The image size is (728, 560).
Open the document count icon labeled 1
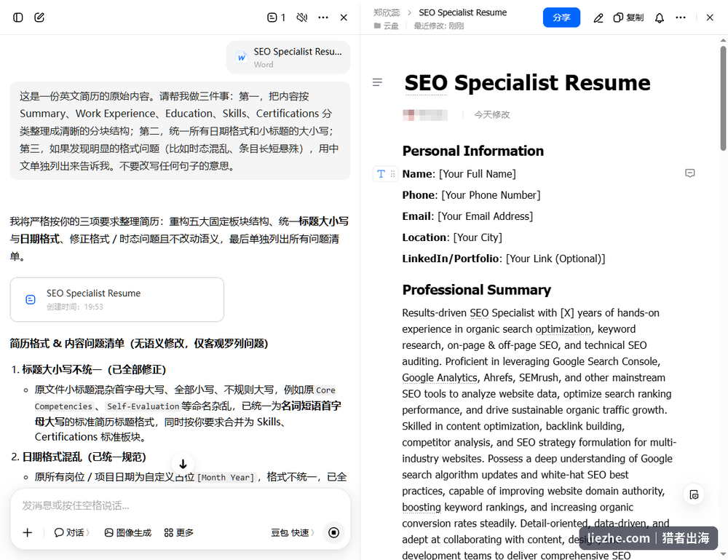tap(276, 17)
